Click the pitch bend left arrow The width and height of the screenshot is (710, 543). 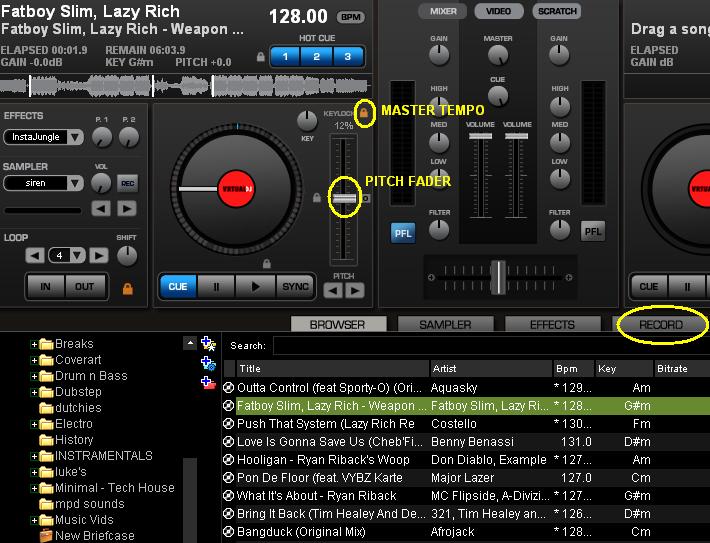pyautogui.click(x=333, y=290)
